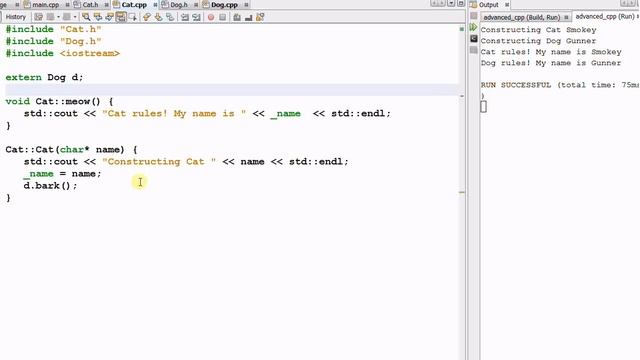Toggle Bookmark on current line
Viewport: 640px width, 360px height.
170,17
